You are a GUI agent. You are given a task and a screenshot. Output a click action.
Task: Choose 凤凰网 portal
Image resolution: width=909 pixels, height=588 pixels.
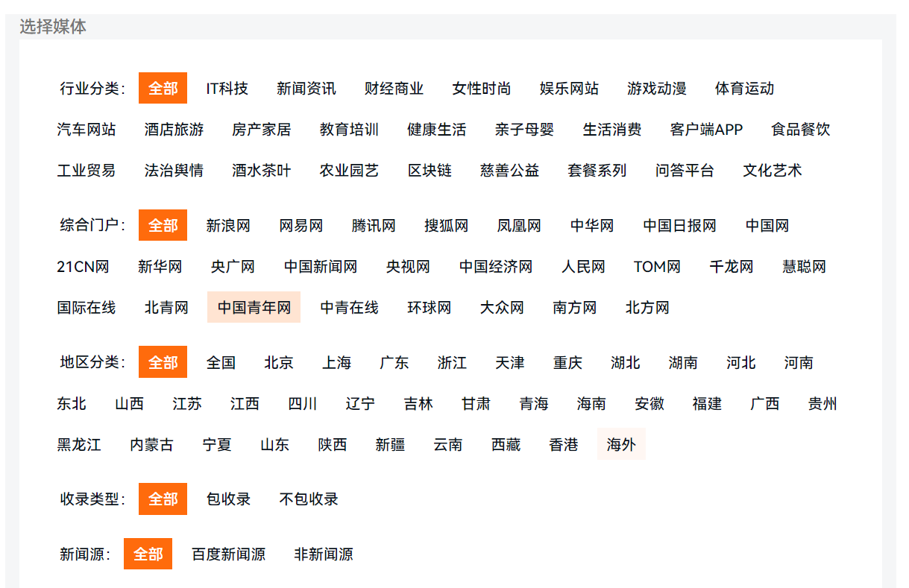[x=519, y=225]
